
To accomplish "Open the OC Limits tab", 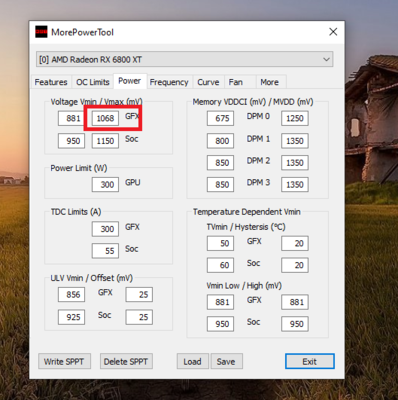I will (x=93, y=82).
